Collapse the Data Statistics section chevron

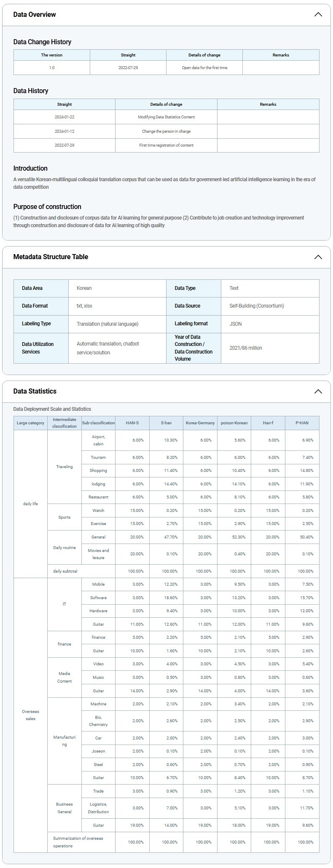318,391
